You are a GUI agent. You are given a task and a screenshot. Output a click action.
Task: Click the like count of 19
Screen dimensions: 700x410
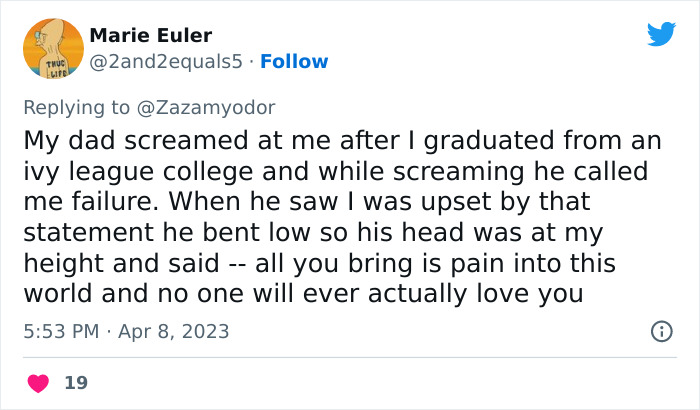tap(75, 382)
